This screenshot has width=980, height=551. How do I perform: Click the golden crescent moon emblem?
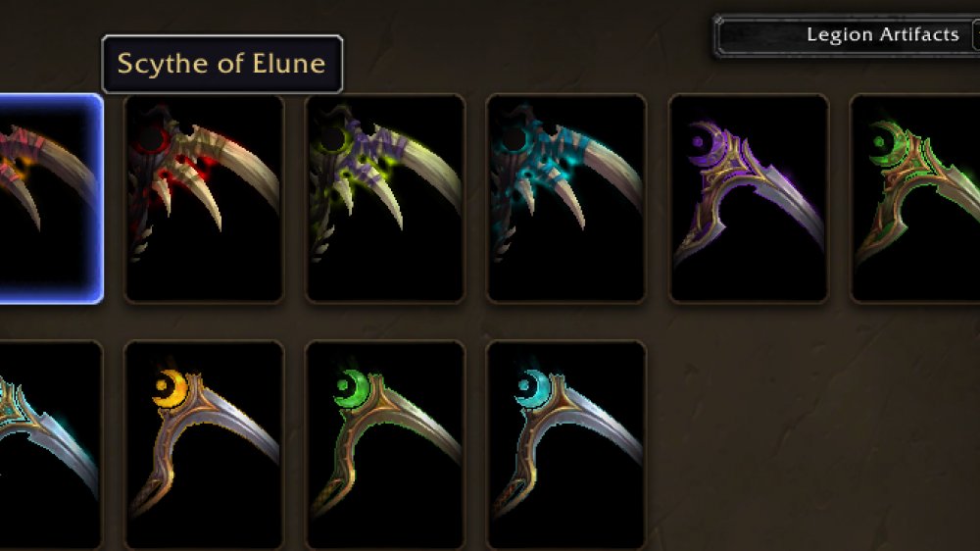(x=170, y=389)
